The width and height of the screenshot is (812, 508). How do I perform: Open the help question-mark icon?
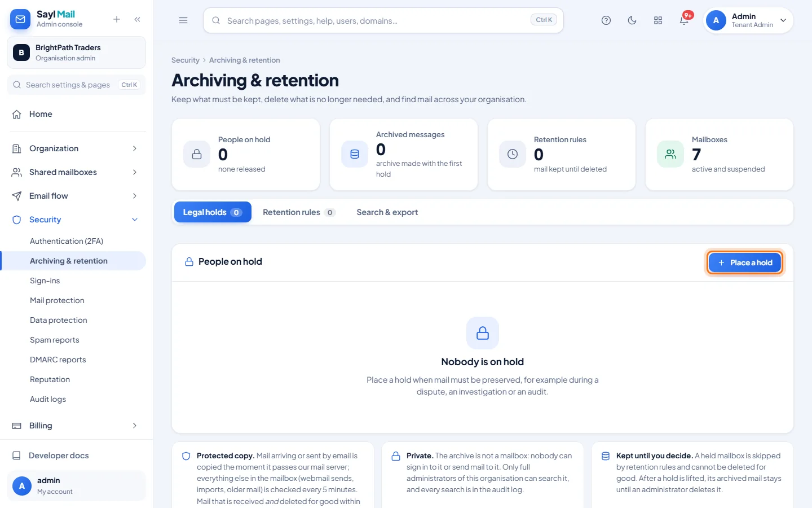point(606,20)
